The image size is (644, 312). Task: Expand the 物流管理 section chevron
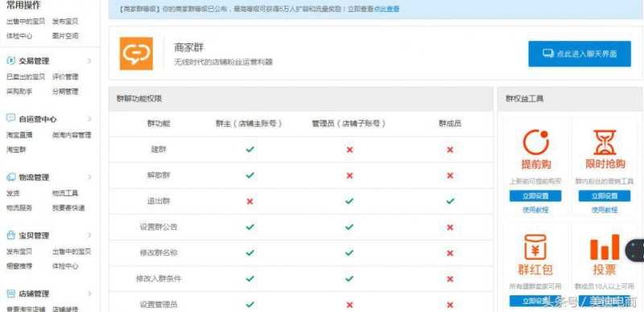tap(89, 177)
